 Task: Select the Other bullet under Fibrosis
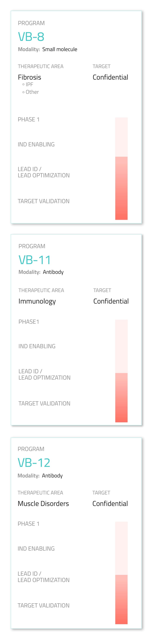tap(30, 92)
